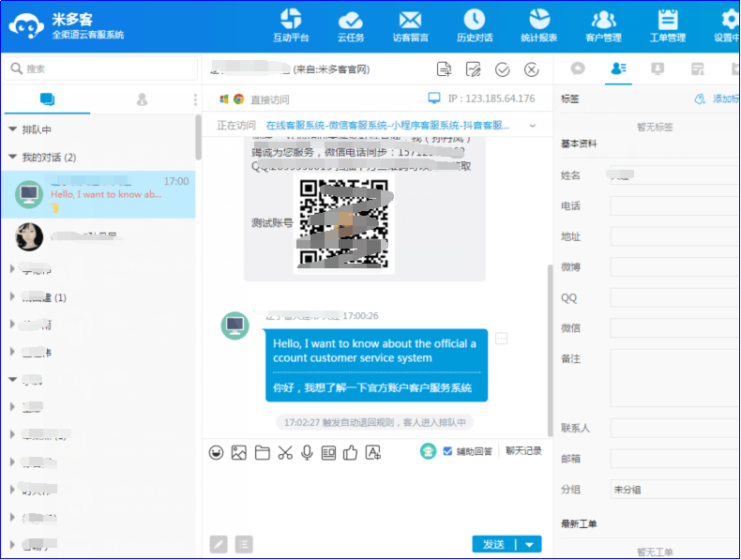This screenshot has height=560, width=741.
Task: Click the computer monitor icon beside IP address
Action: pyautogui.click(x=434, y=98)
